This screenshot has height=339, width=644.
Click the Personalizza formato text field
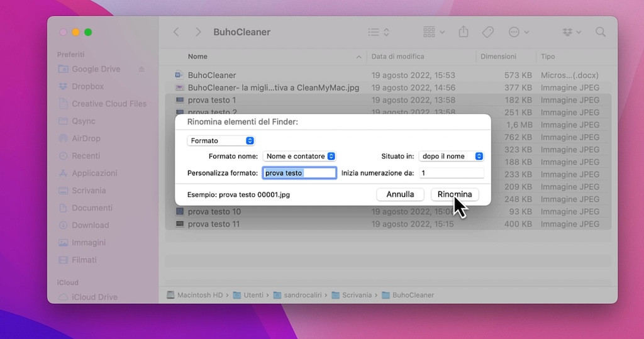point(299,173)
